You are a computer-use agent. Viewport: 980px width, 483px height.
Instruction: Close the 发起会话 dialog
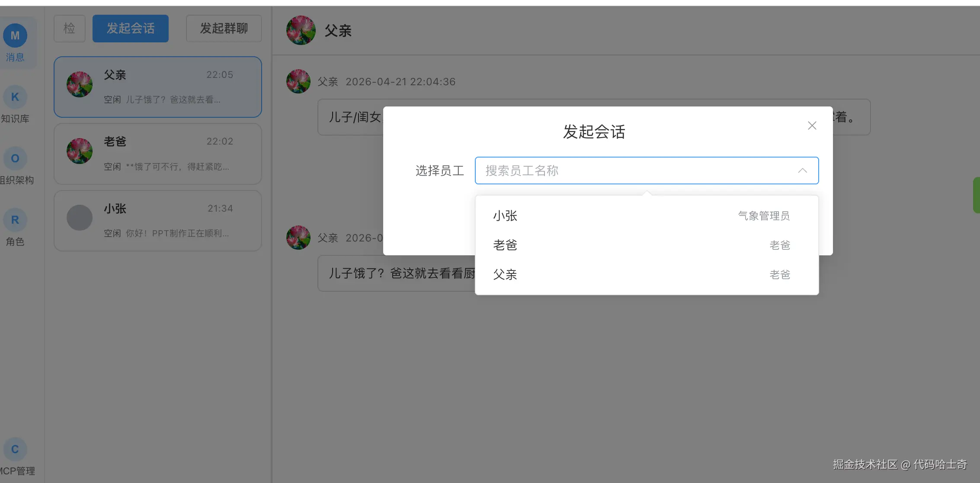tap(812, 126)
